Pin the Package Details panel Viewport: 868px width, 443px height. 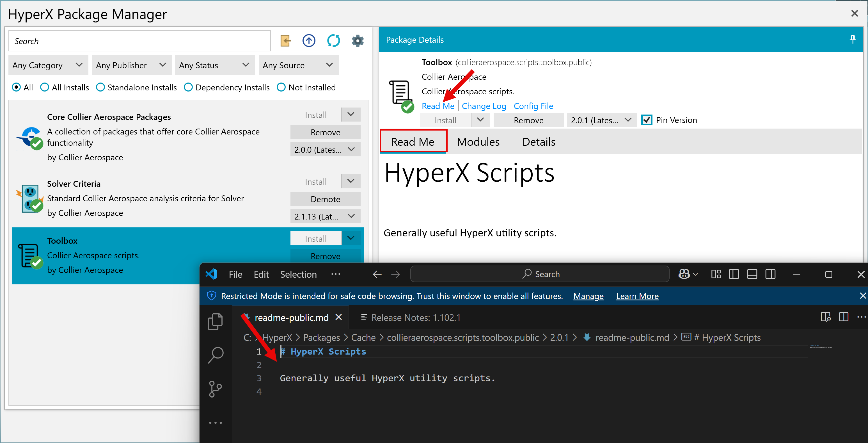point(853,40)
